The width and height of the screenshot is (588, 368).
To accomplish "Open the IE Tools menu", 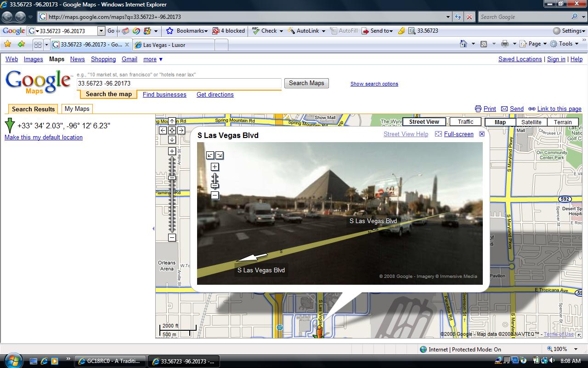I will 565,44.
